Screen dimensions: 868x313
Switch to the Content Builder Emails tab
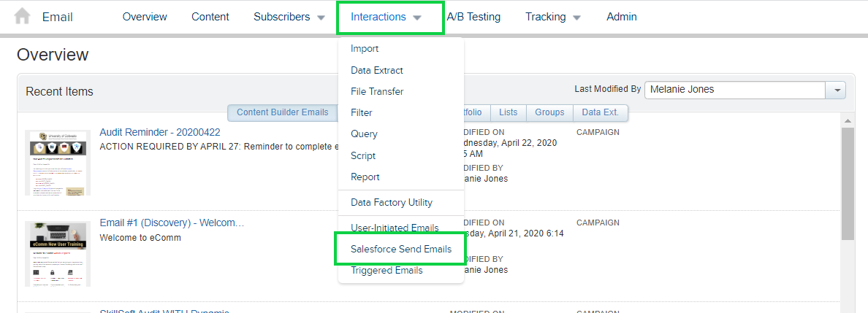[282, 112]
